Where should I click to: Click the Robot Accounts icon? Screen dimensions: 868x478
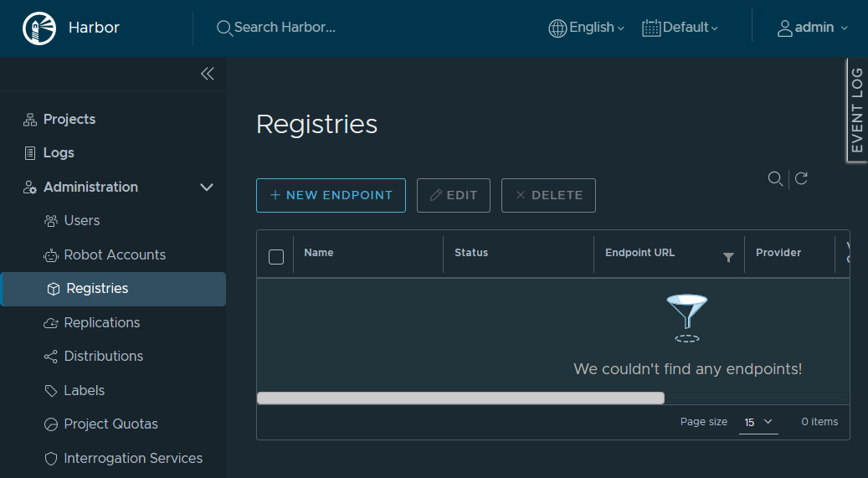(51, 255)
